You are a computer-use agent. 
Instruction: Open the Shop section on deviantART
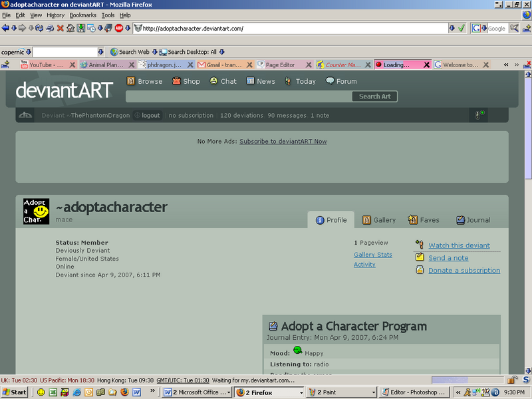pyautogui.click(x=186, y=81)
